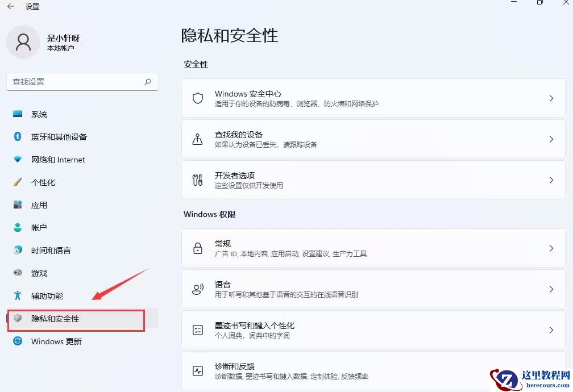
Task: Select the 个性化 paintbrush icon
Action: click(x=18, y=182)
